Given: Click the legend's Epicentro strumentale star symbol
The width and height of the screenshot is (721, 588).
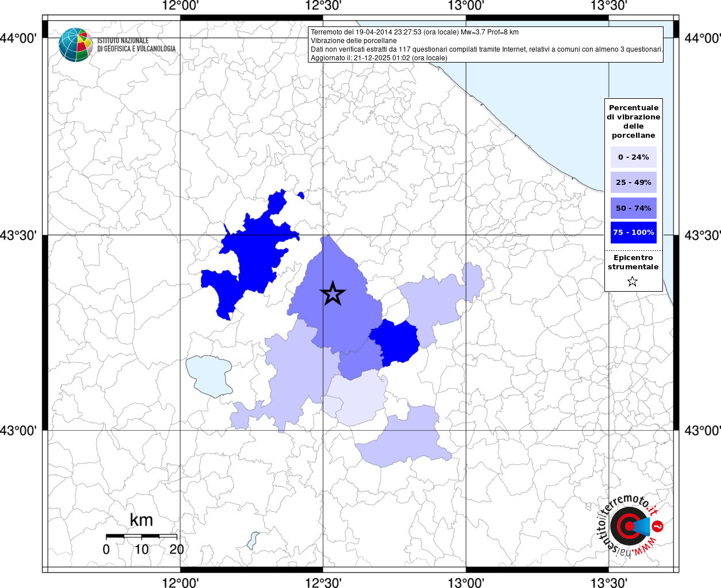Looking at the screenshot, I should pos(633,281).
